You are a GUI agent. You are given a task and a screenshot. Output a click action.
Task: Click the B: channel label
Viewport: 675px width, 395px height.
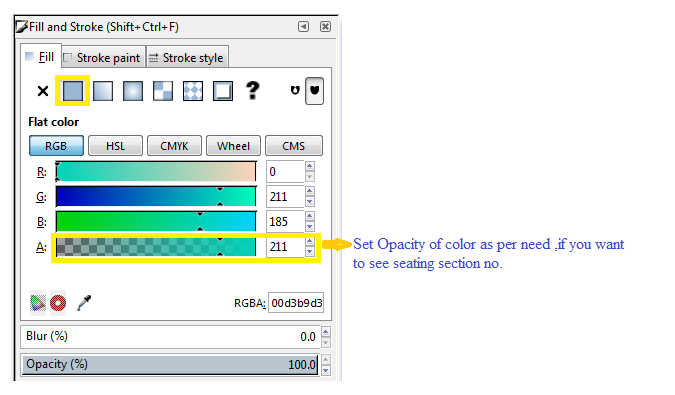(42, 222)
